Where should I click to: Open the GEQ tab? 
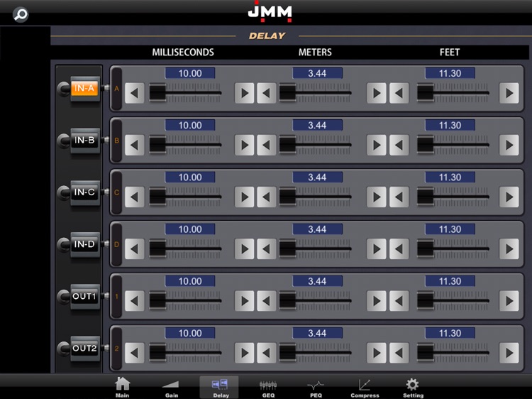[x=268, y=388]
